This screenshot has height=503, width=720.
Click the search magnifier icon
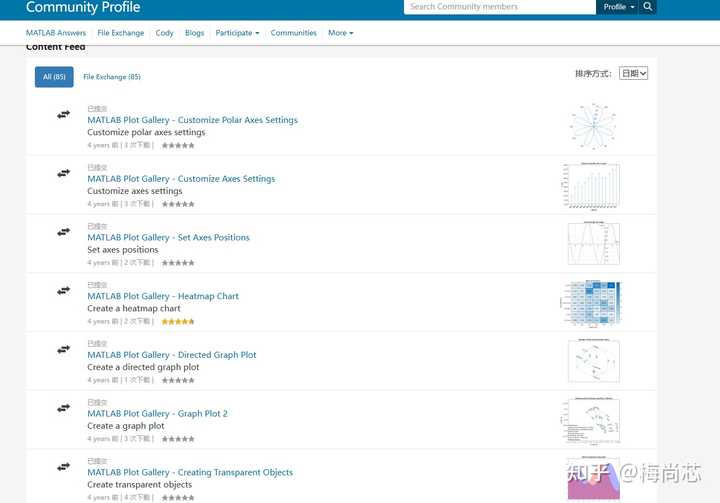647,7
